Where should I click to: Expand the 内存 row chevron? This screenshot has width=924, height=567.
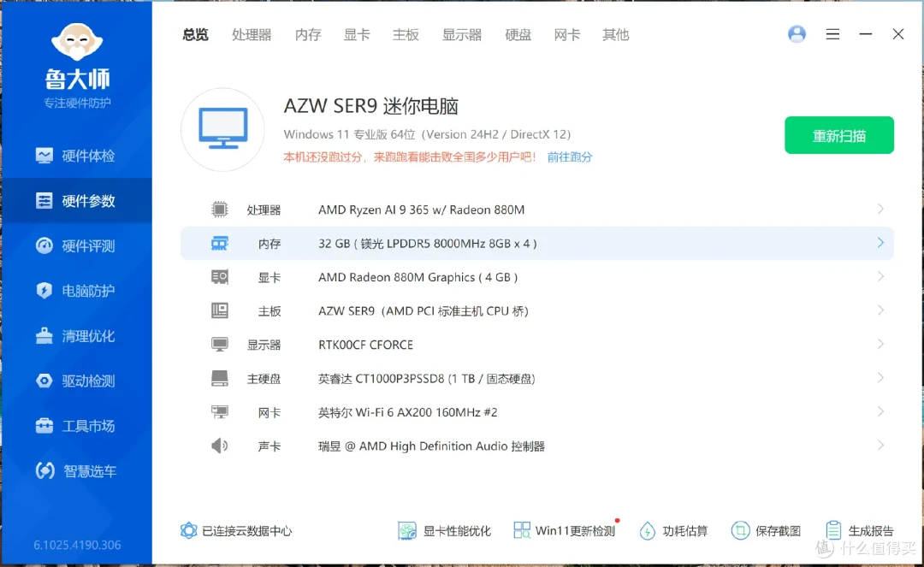(x=880, y=243)
